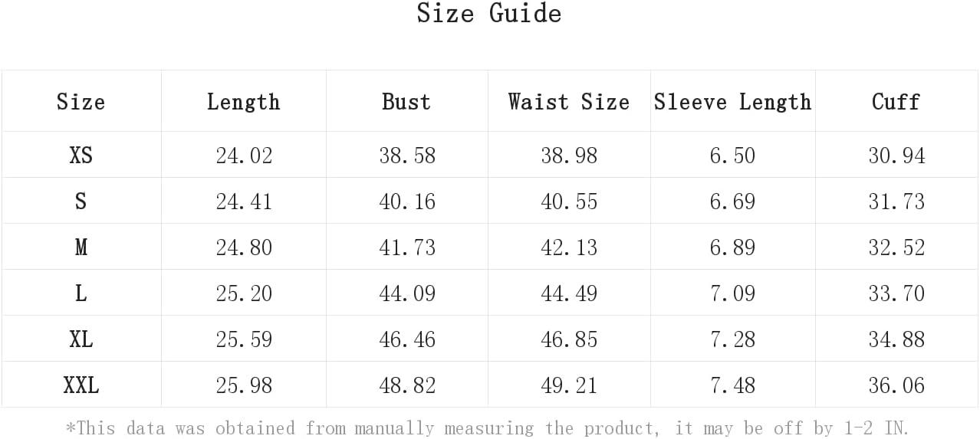This screenshot has width=980, height=439.
Task: Select the Bust column header
Action: (406, 102)
